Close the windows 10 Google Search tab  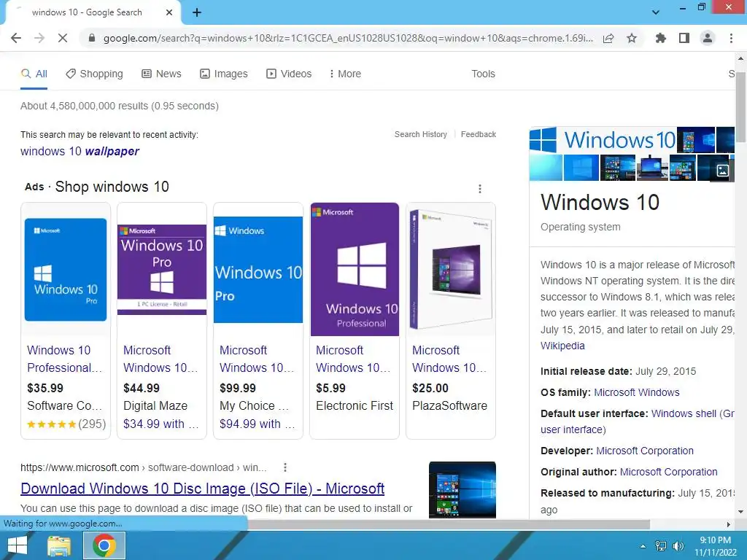pyautogui.click(x=169, y=12)
